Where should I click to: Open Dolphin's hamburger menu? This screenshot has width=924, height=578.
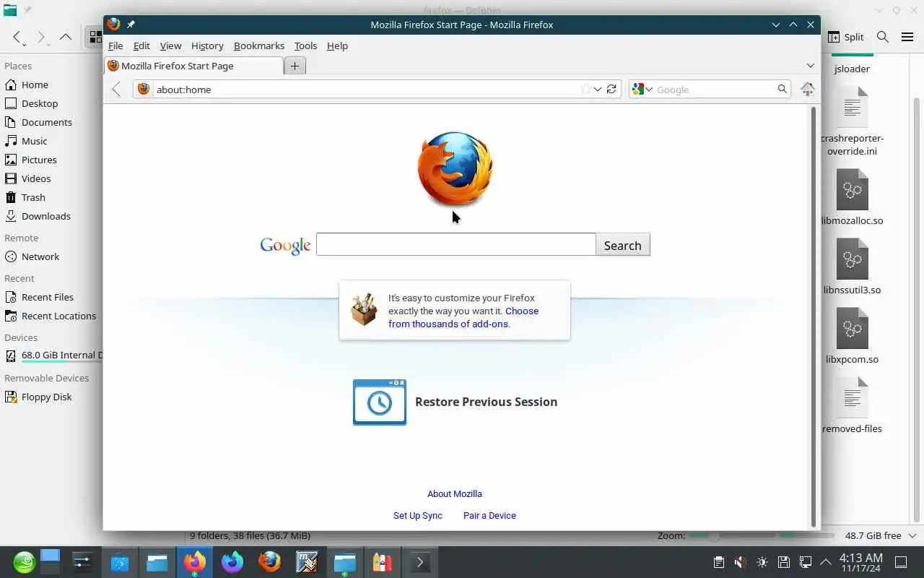[x=907, y=37]
